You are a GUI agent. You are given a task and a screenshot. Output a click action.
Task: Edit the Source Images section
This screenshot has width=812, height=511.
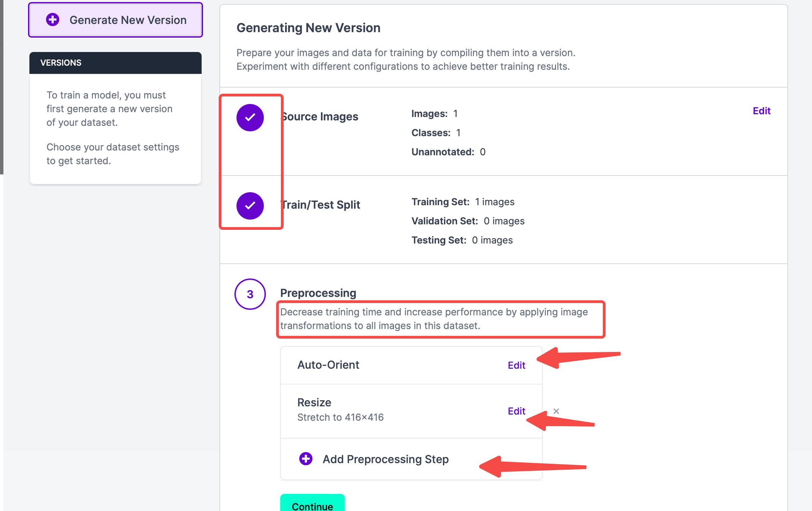pyautogui.click(x=761, y=111)
